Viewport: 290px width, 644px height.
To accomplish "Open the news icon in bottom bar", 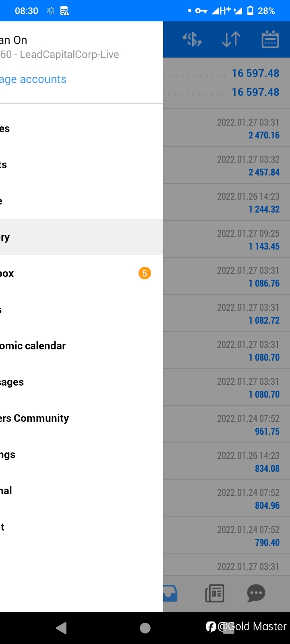I will coord(215,593).
